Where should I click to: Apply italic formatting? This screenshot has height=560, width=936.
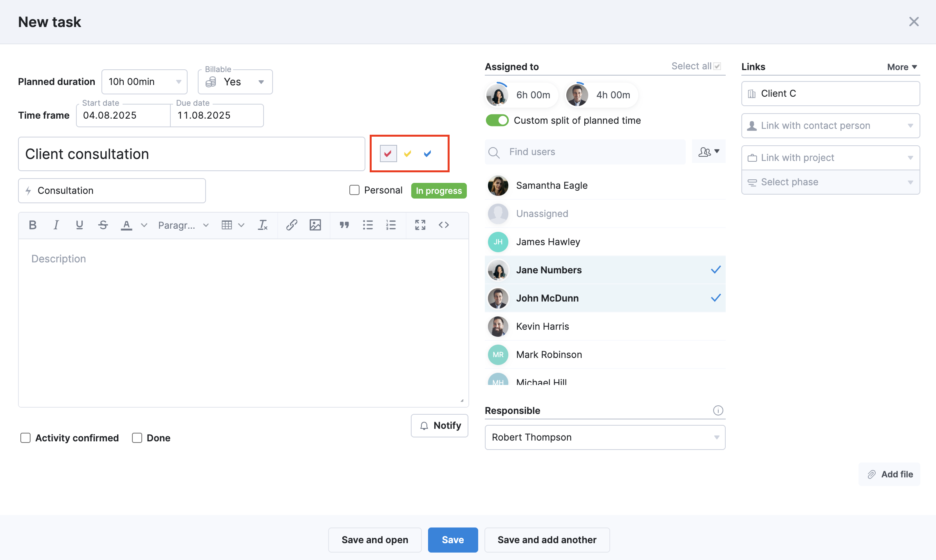pyautogui.click(x=56, y=225)
